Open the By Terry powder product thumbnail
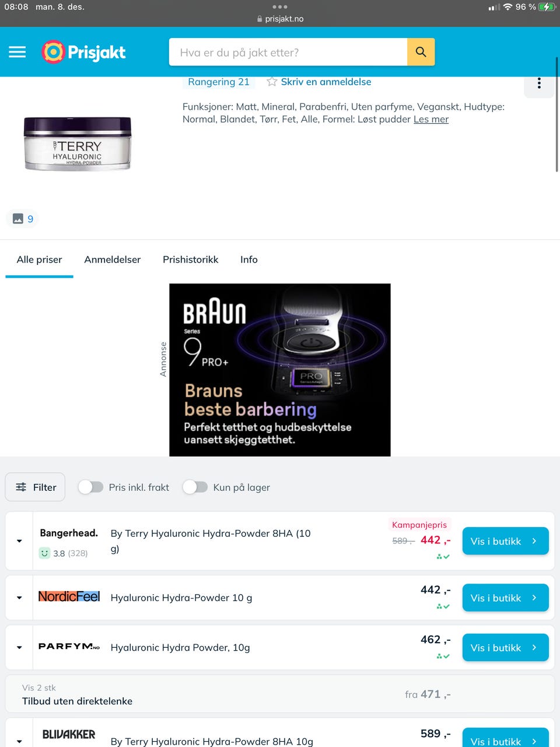Screen dimensions: 560x747 coord(78,144)
